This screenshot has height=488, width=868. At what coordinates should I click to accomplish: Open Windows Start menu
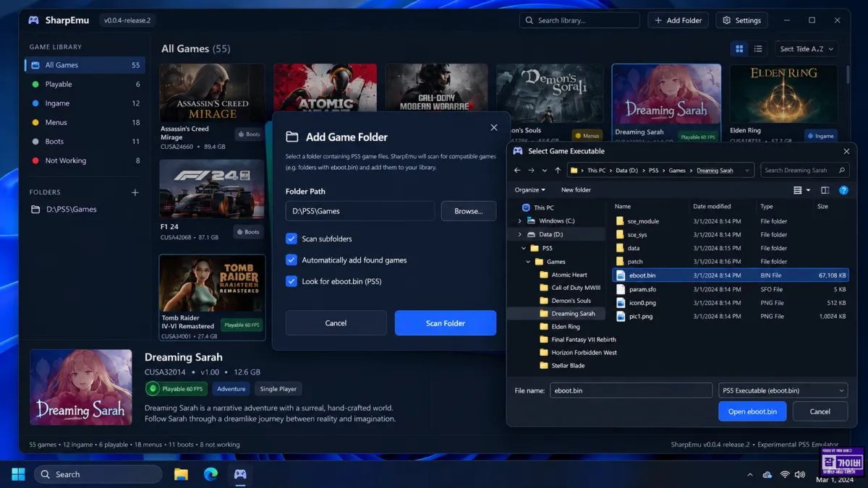[18, 474]
